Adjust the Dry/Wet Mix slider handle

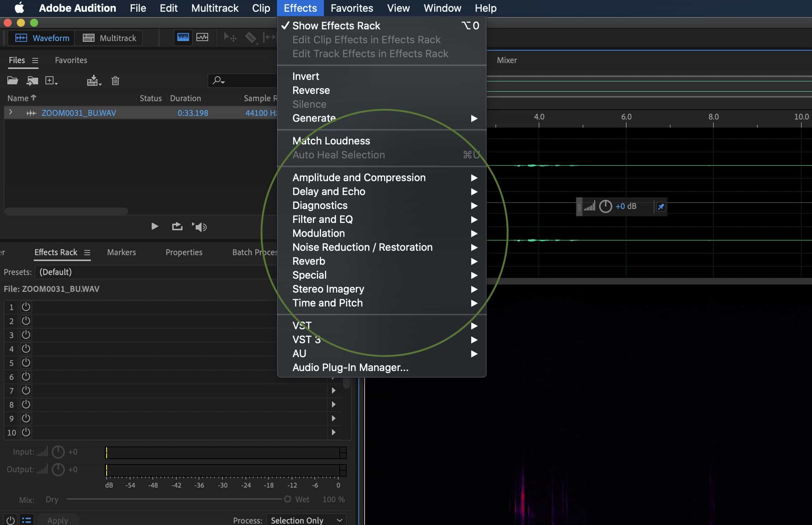[288, 499]
